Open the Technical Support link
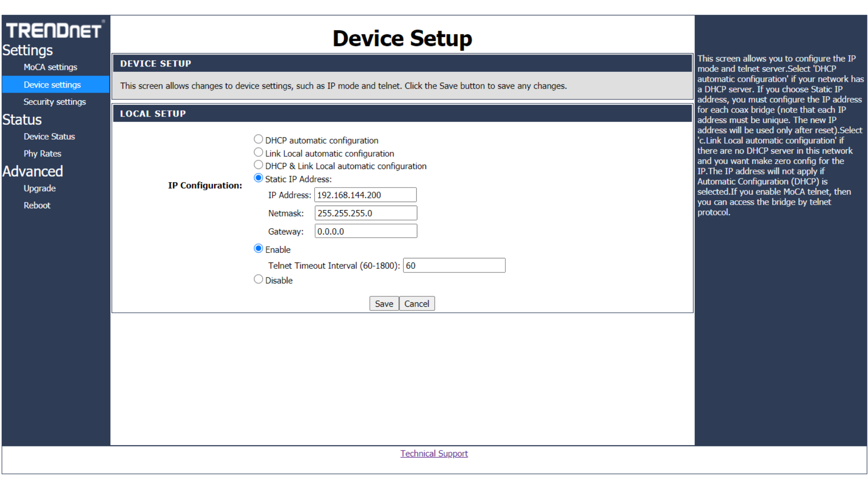The width and height of the screenshot is (868, 488). click(434, 454)
